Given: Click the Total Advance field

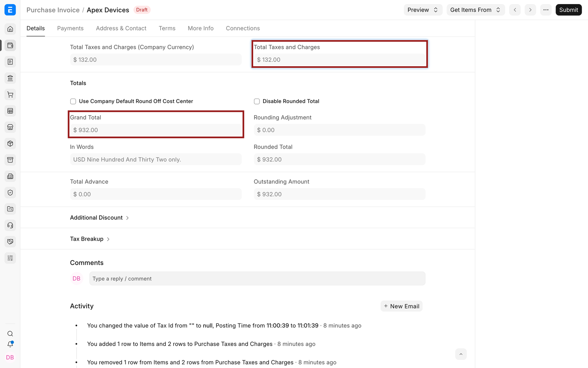Looking at the screenshot, I should (156, 194).
